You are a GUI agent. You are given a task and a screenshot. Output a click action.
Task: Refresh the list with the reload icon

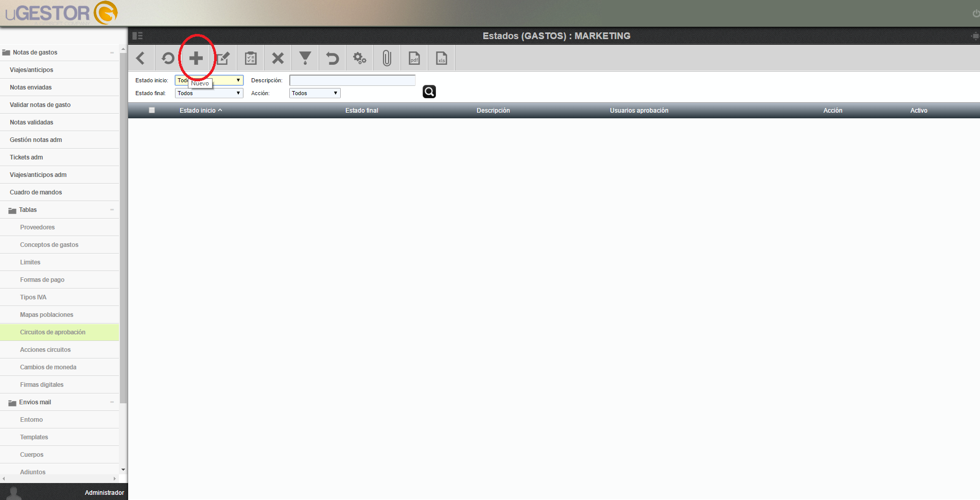pyautogui.click(x=168, y=58)
